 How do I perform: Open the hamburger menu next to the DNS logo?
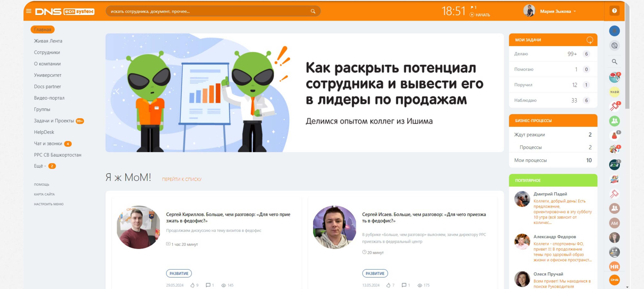pyautogui.click(x=29, y=11)
